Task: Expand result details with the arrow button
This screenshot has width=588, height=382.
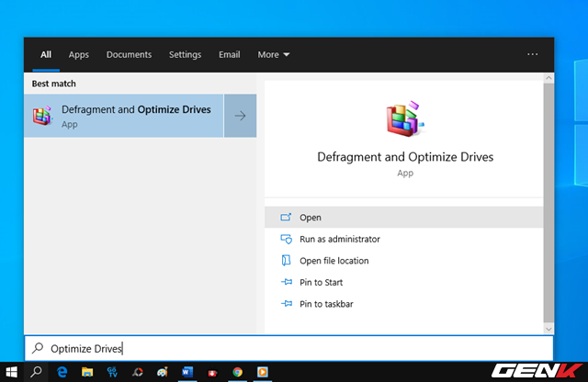Action: 241,116
